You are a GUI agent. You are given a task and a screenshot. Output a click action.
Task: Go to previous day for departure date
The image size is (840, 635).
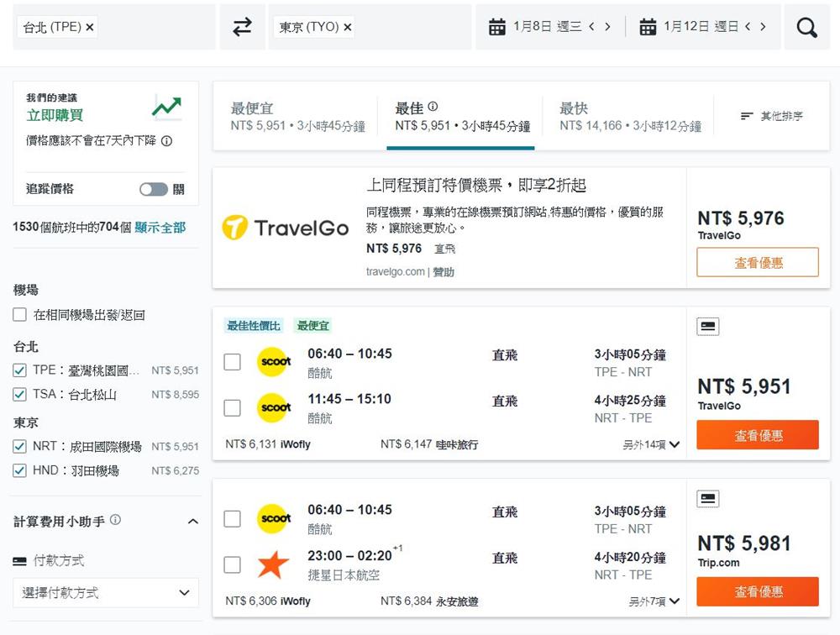point(591,27)
